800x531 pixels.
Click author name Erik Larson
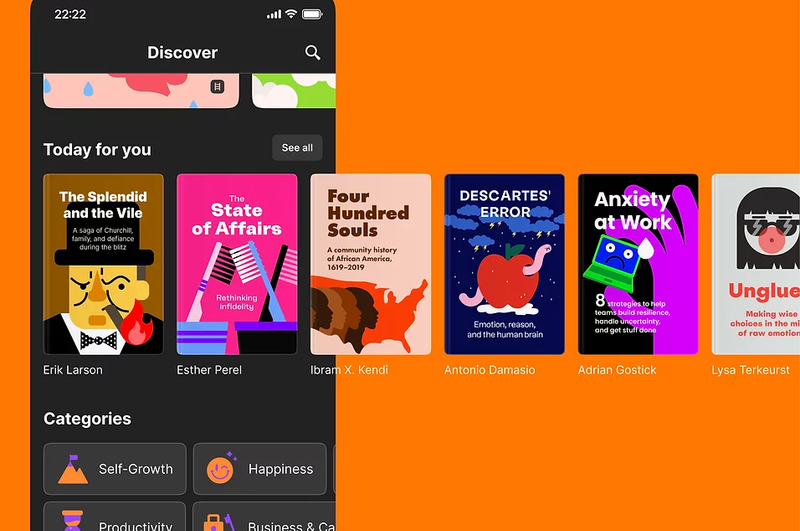tap(72, 370)
